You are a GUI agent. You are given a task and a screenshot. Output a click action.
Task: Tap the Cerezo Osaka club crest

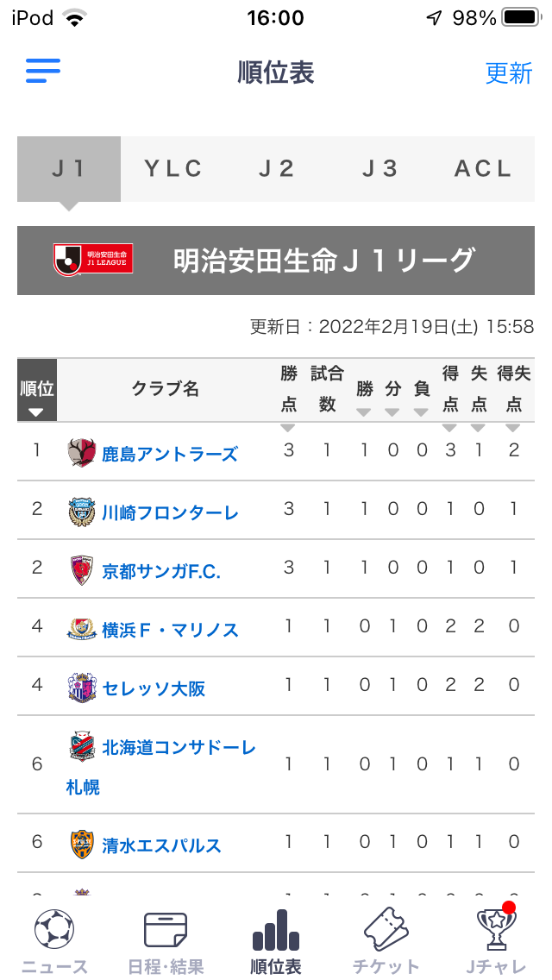tap(82, 688)
